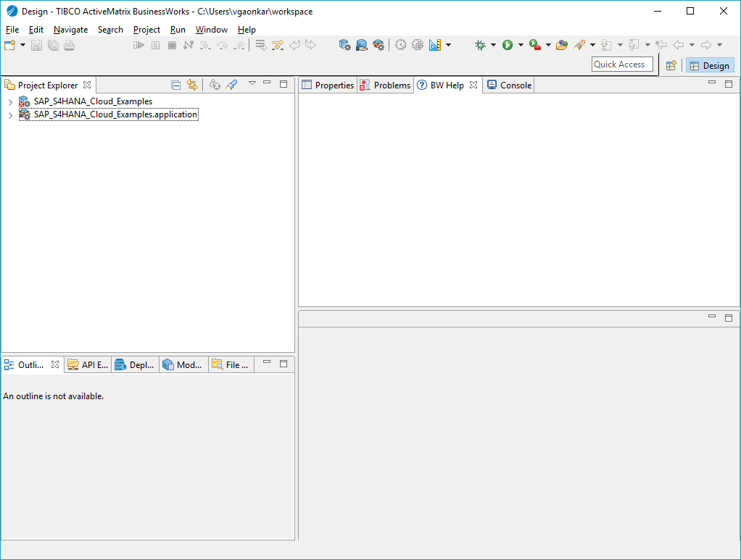Viewport: 741px width, 560px height.
Task: Click the ruler and triangle toolbar icon
Action: (x=434, y=45)
